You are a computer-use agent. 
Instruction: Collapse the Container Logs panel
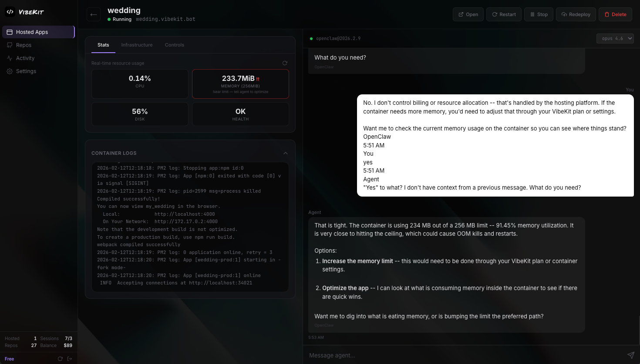pos(285,153)
